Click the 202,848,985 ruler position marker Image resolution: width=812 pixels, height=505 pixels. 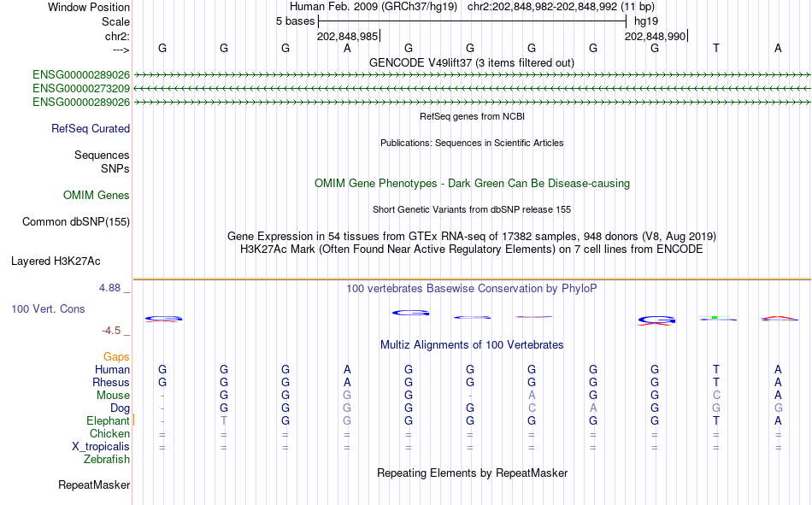(x=348, y=36)
